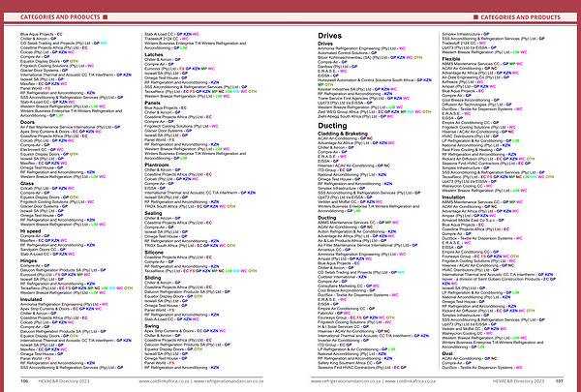This screenshot has height=392, width=581.
Task: Click the 'Consultaire Marketing CC' entry
Action: click(x=349, y=286)
